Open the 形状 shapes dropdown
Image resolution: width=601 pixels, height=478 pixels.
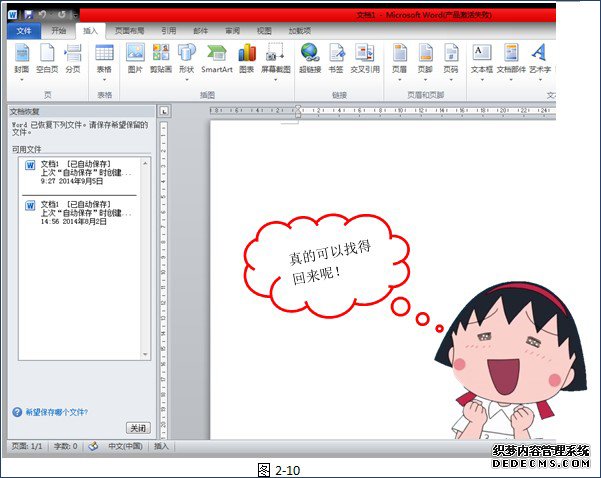pos(187,60)
